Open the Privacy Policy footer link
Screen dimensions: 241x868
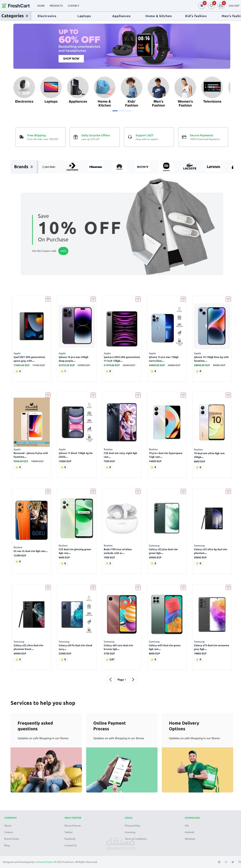point(132,825)
